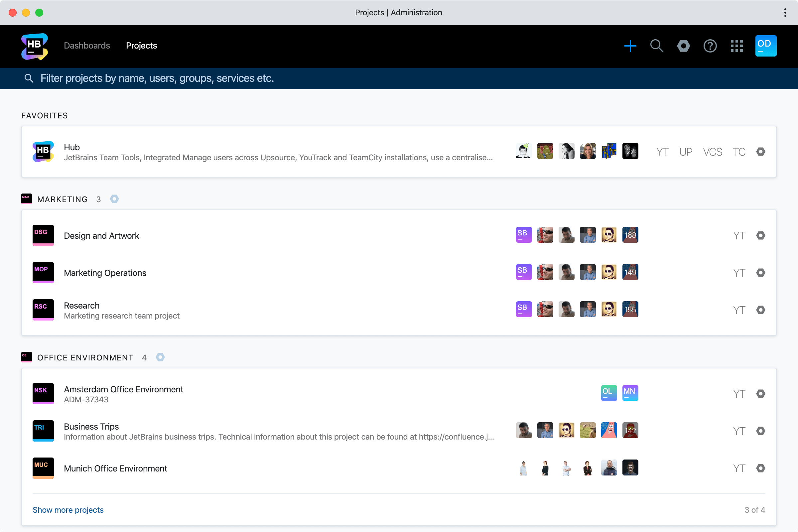
Task: Open the Hub project
Action: (x=72, y=147)
